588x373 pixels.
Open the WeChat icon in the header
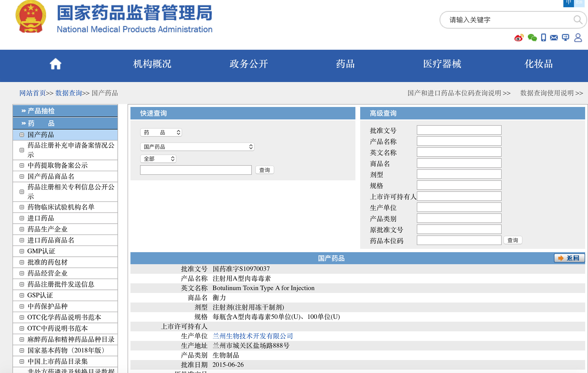tap(532, 38)
